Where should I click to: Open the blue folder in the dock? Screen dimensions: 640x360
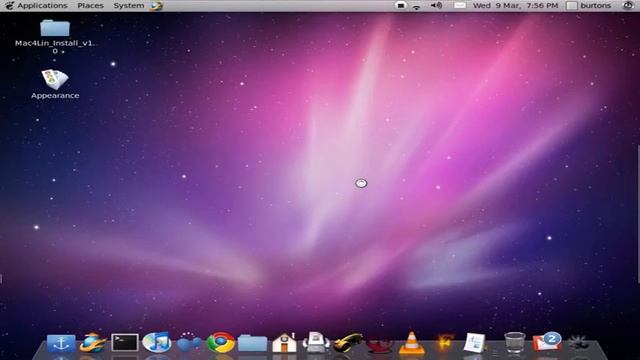coord(252,343)
